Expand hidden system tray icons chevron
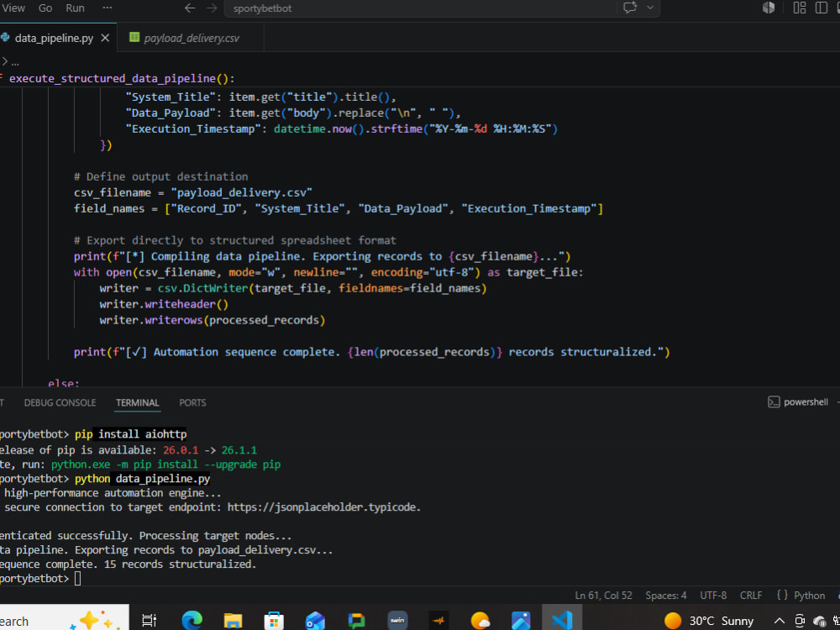 [x=780, y=621]
